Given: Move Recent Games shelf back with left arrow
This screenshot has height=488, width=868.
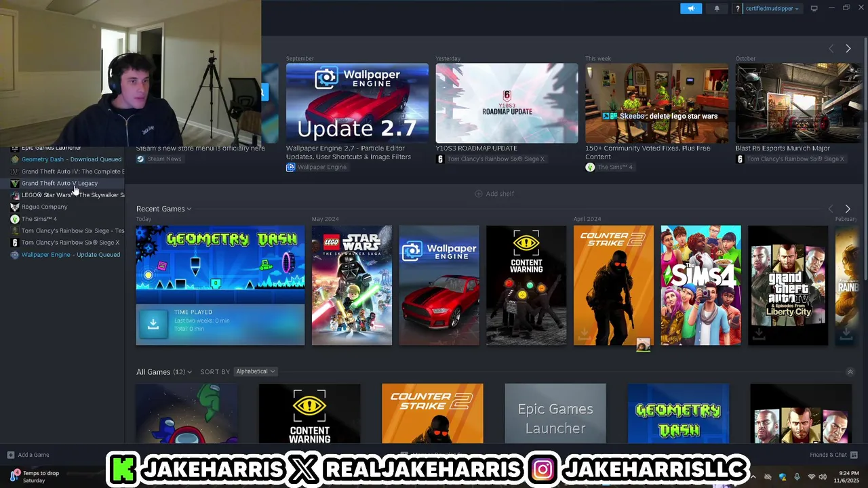Looking at the screenshot, I should 831,209.
